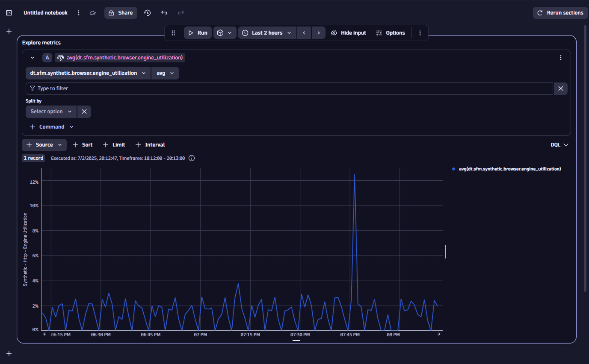Open section Options
This screenshot has width=589, height=364.
[x=391, y=33]
